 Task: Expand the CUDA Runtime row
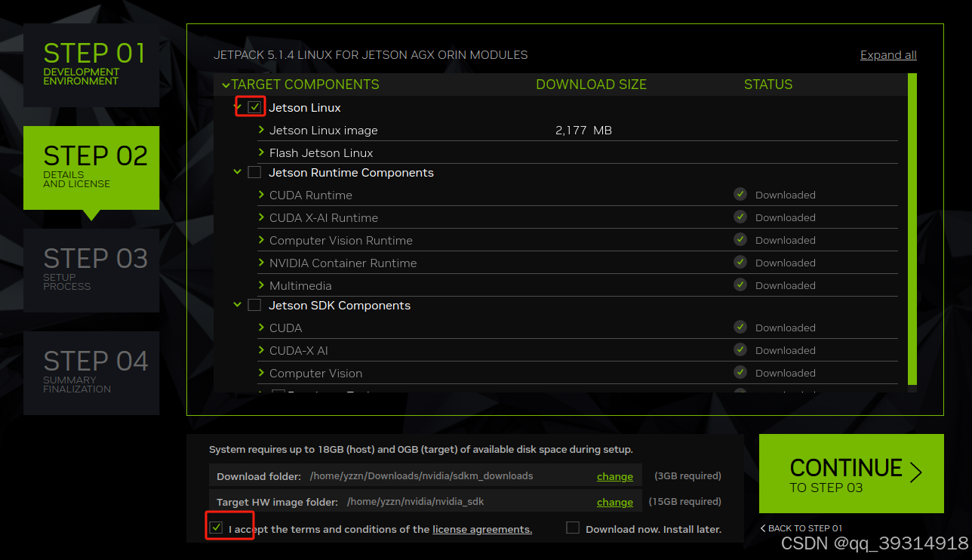261,195
